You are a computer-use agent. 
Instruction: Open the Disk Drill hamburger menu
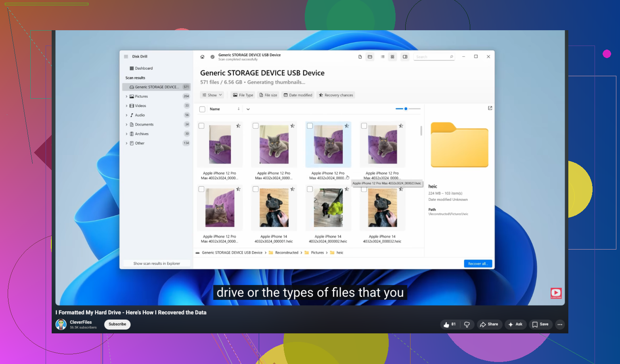(x=126, y=56)
